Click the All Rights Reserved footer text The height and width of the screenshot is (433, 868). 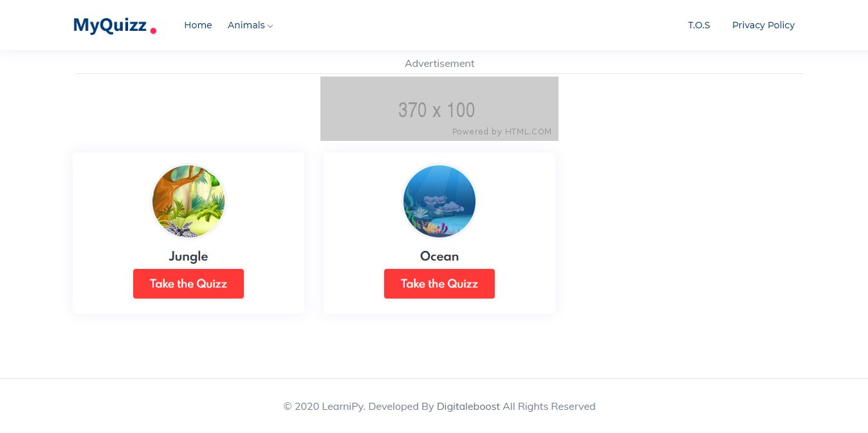pyautogui.click(x=549, y=407)
